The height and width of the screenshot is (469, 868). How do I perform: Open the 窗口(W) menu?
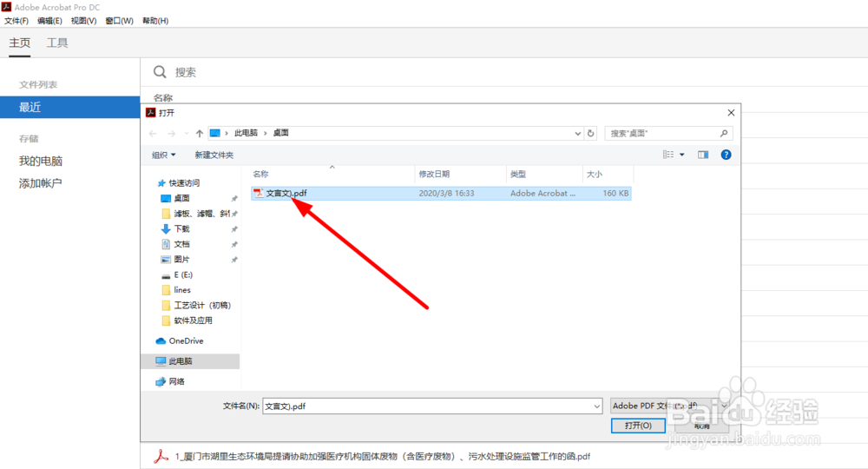tap(119, 21)
